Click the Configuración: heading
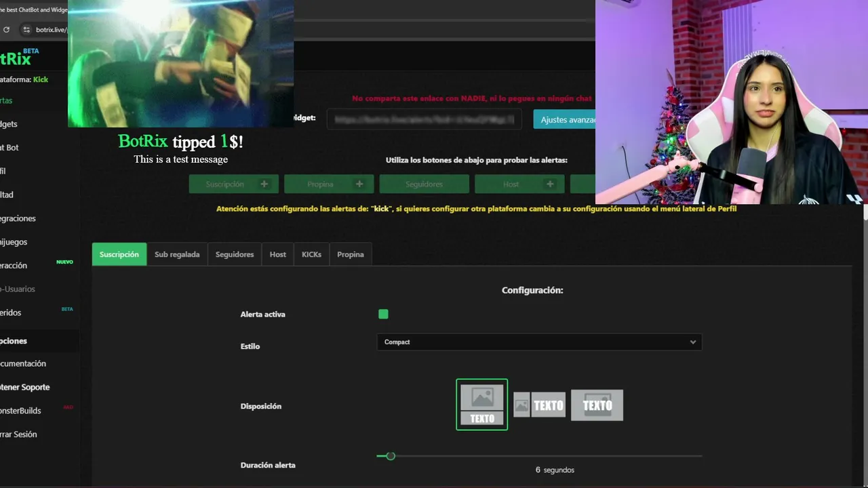The image size is (868, 488). click(532, 290)
